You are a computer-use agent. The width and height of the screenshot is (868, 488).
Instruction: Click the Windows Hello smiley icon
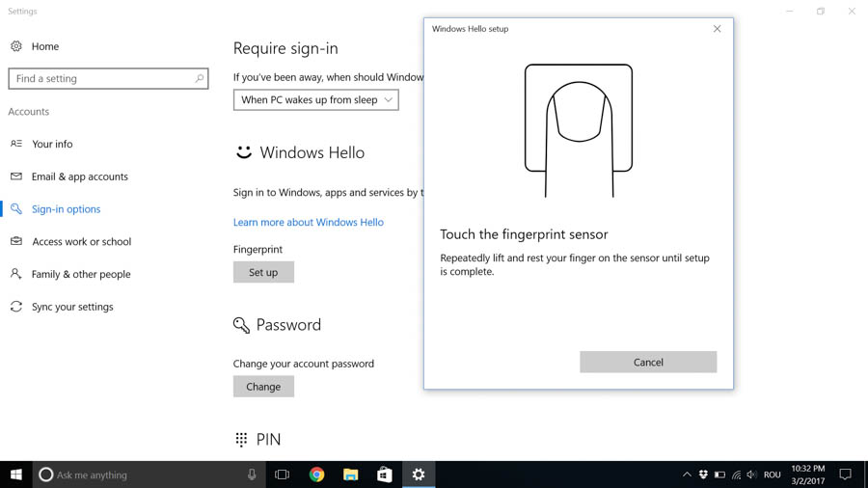click(244, 152)
